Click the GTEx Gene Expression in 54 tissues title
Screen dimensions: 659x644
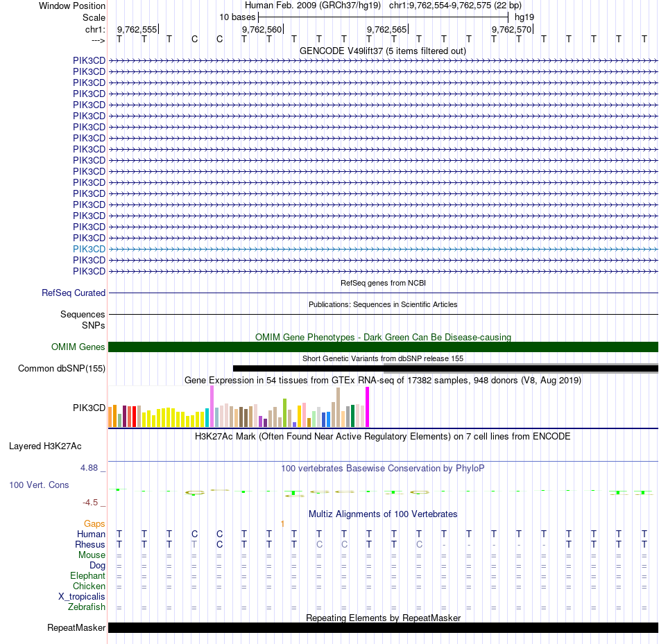(x=383, y=380)
